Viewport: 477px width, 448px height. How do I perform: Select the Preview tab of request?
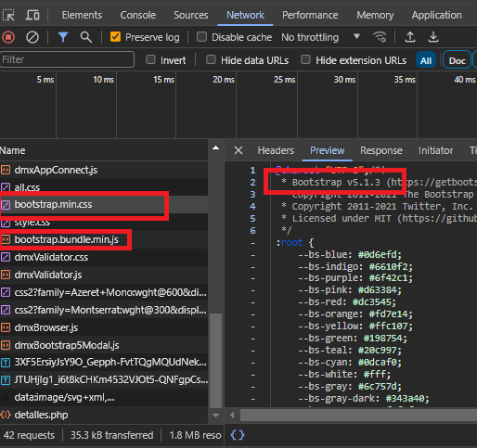coord(327,150)
